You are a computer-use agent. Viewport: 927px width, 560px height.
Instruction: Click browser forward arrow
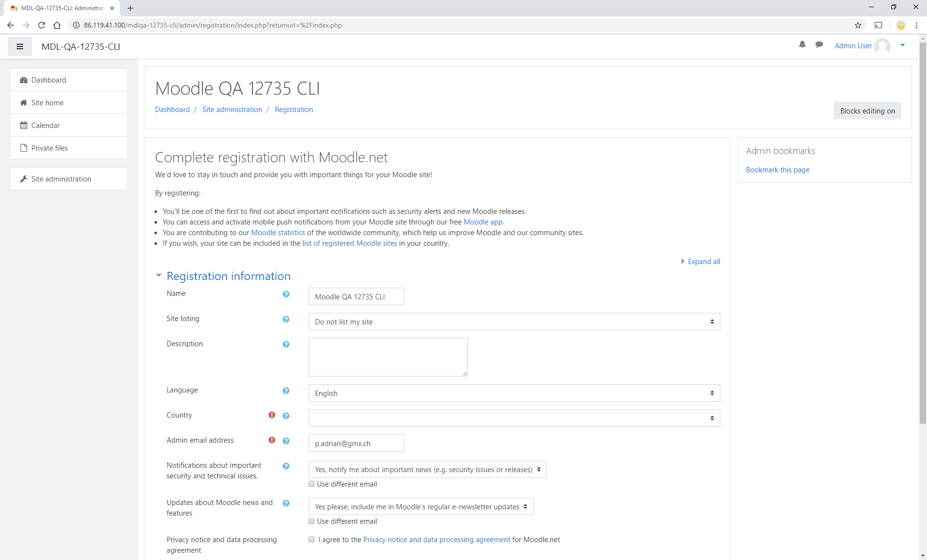pos(26,25)
